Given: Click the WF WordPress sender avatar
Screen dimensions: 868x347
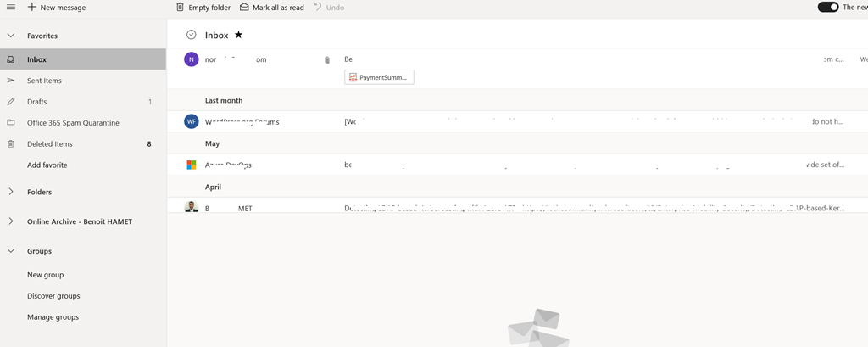Looking at the screenshot, I should pos(192,121).
